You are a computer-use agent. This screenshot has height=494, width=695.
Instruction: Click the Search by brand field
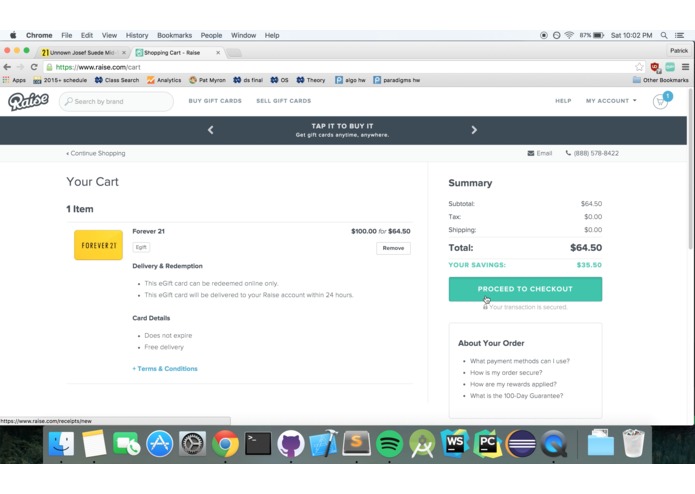[116, 101]
